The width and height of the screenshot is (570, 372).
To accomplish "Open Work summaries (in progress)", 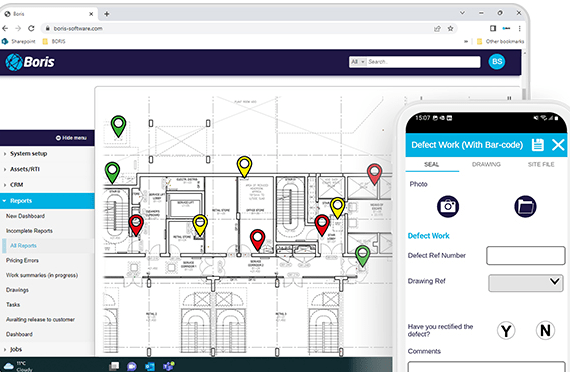I will point(42,275).
